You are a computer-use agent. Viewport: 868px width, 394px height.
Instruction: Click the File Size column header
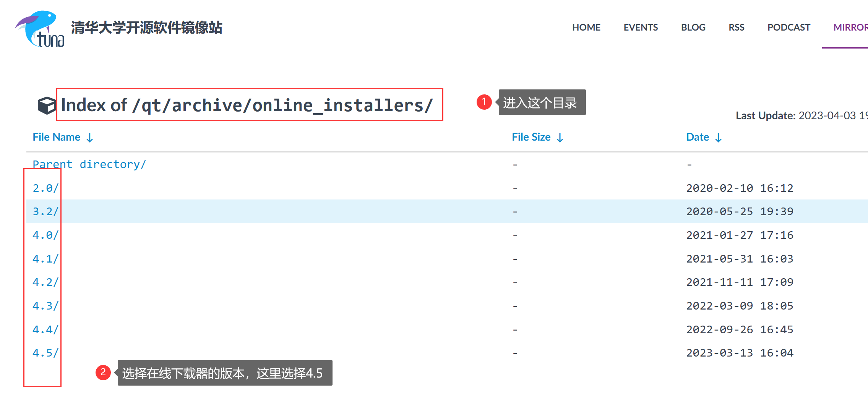[531, 137]
